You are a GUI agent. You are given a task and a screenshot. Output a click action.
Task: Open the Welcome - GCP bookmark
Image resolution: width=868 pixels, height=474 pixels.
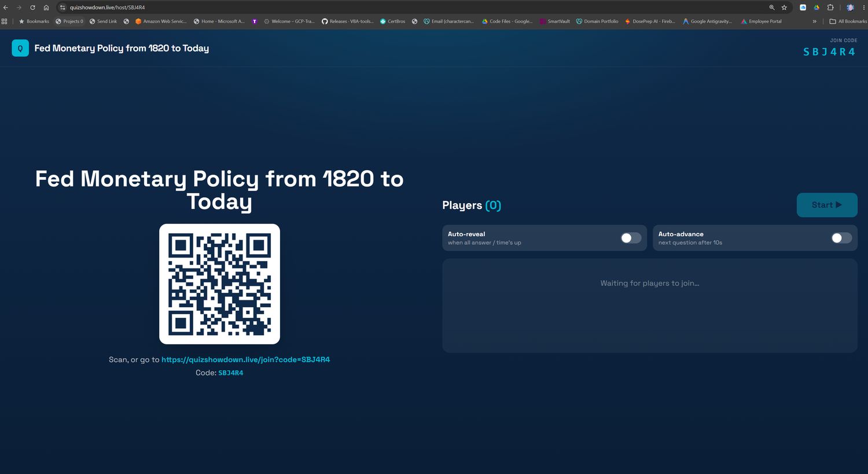tap(289, 21)
